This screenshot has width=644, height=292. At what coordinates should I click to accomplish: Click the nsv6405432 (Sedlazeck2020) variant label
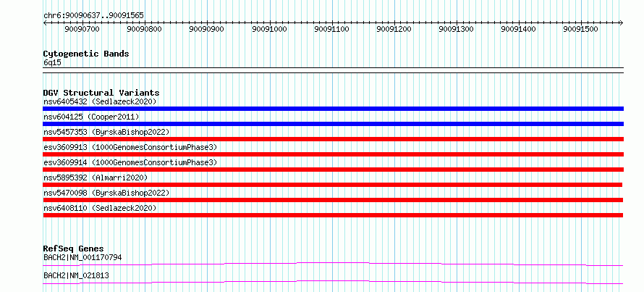point(100,101)
